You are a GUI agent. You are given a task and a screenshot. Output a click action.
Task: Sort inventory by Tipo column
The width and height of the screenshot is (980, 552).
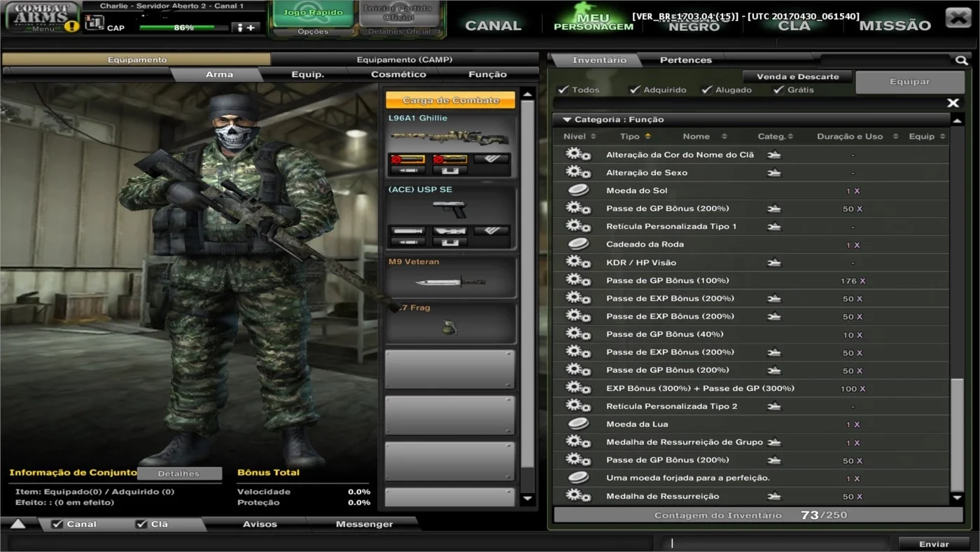635,137
